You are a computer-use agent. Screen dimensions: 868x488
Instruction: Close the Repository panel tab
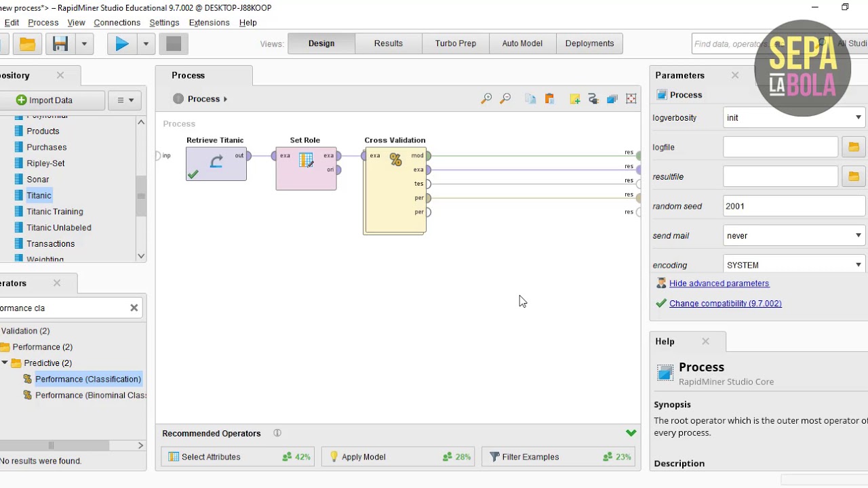pos(60,75)
